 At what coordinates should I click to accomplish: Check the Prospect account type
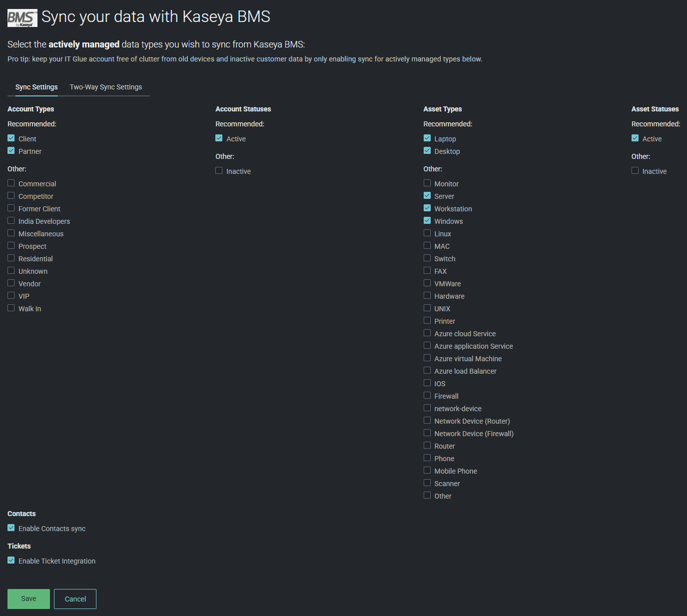click(x=11, y=245)
